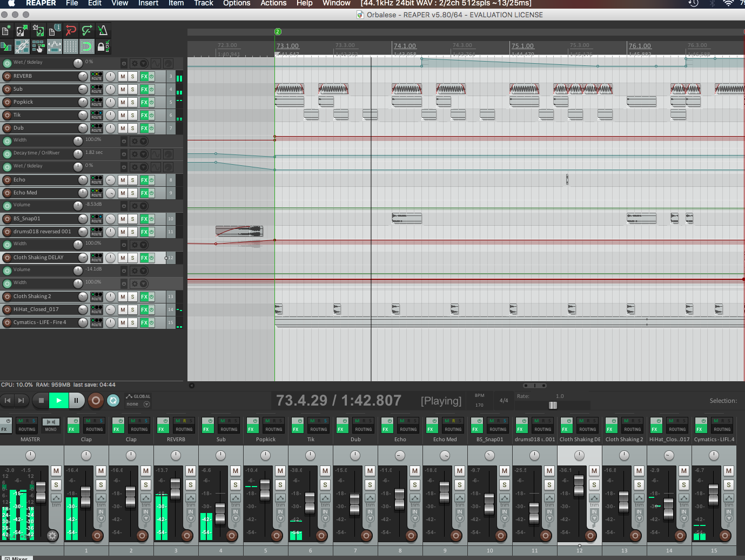745x560 pixels.
Task: Toggle repeat loop button in transport
Action: tap(113, 400)
